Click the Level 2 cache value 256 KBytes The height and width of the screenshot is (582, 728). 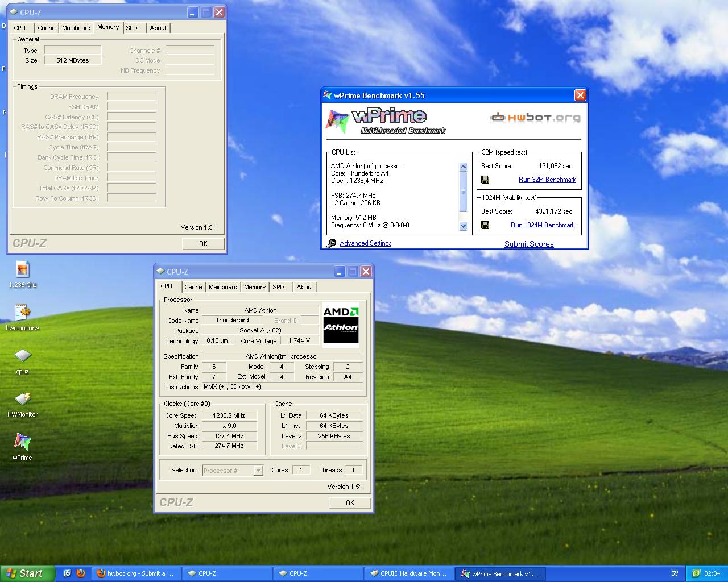[334, 436]
